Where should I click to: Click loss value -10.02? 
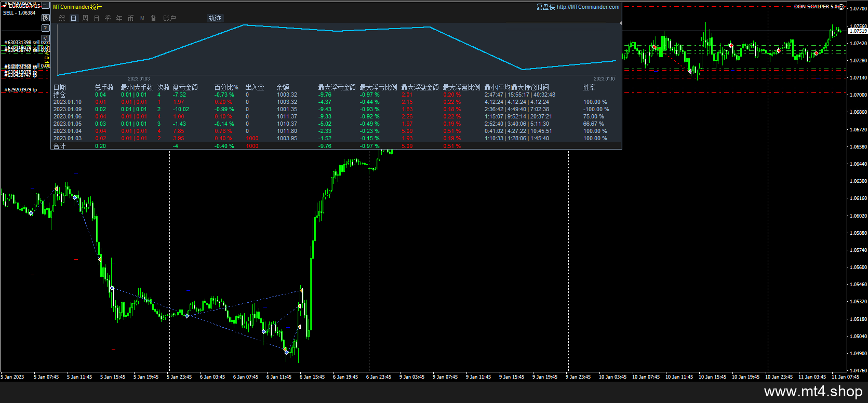[181, 109]
